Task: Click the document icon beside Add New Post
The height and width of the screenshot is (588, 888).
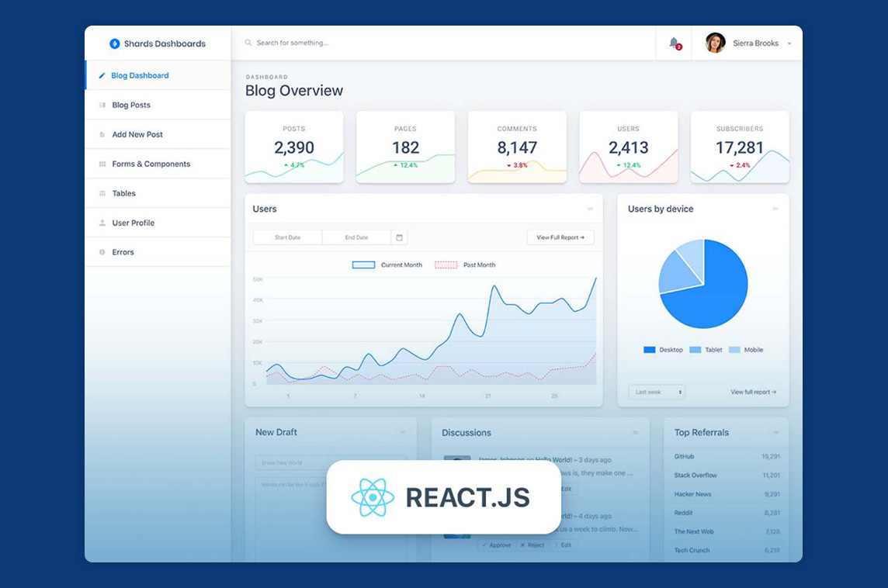Action: pos(102,135)
